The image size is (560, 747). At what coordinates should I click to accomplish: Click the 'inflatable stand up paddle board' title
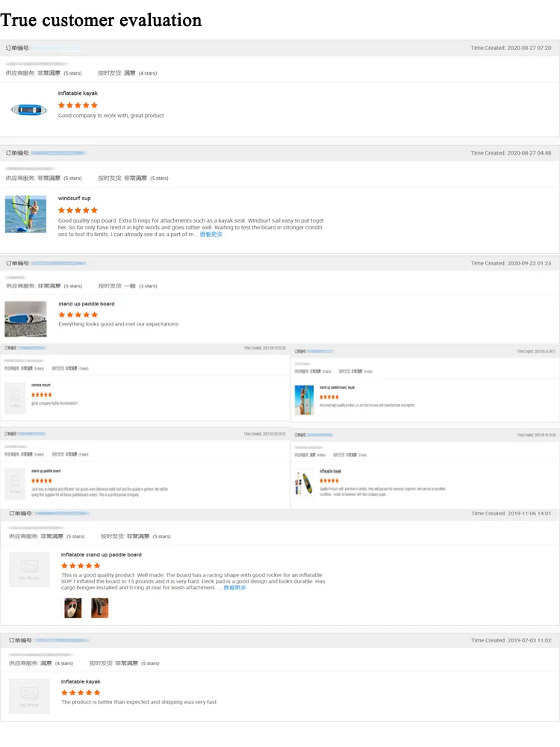tap(101, 555)
